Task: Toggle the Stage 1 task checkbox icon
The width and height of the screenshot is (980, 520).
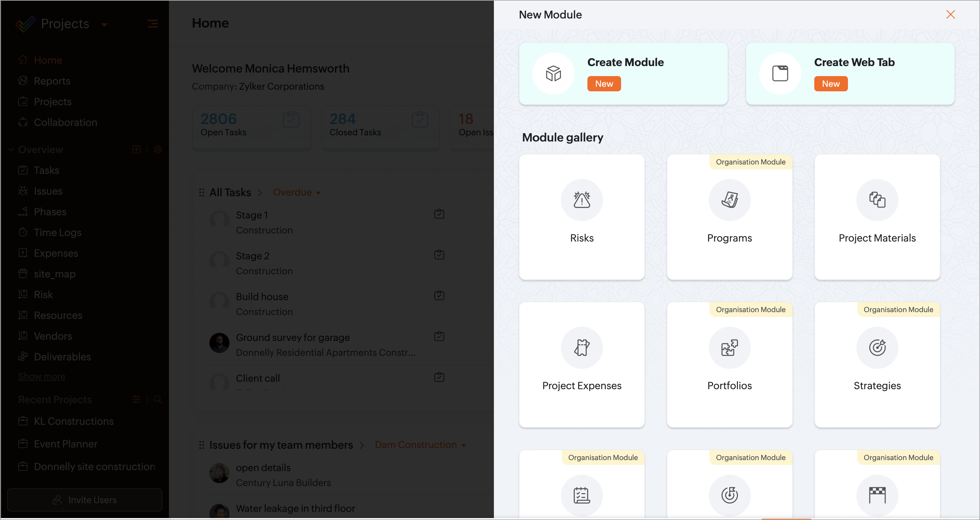Action: coord(439,214)
